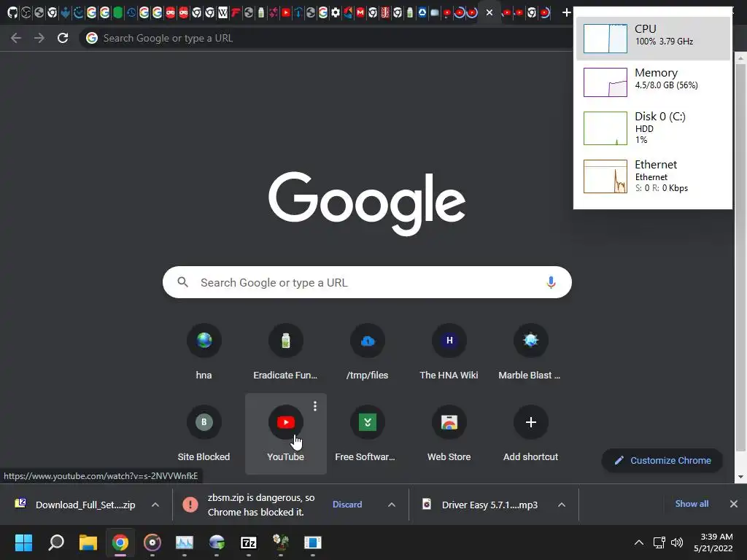Image resolution: width=747 pixels, height=560 pixels.
Task: Click the page vertical scrollbar
Action: click(x=740, y=257)
